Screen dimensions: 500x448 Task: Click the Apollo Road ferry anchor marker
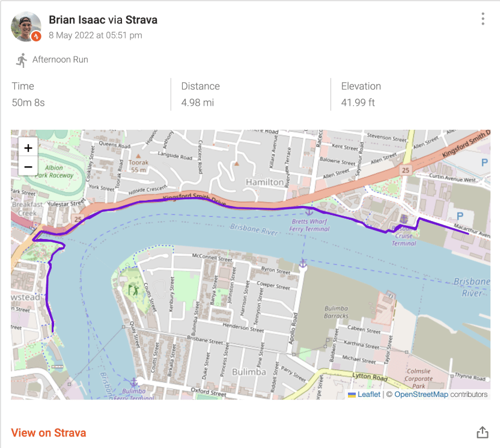303,263
